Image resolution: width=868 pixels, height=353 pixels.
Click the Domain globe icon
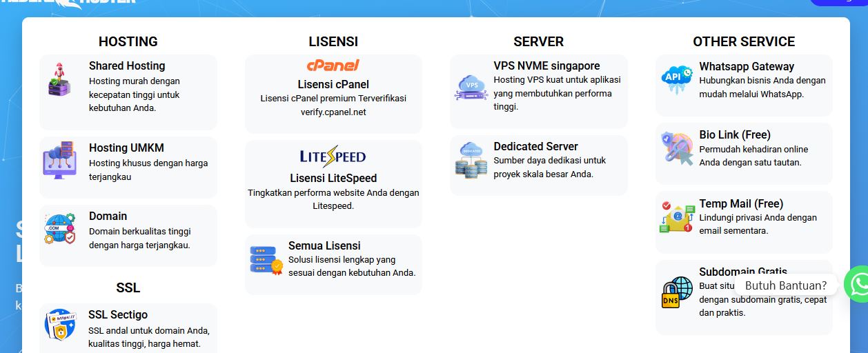coord(60,228)
